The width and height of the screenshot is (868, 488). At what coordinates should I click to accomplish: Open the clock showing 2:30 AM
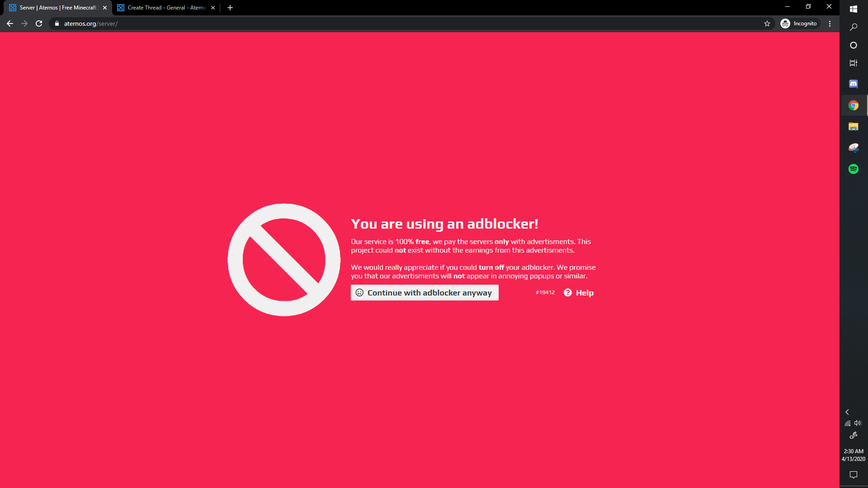point(854,455)
